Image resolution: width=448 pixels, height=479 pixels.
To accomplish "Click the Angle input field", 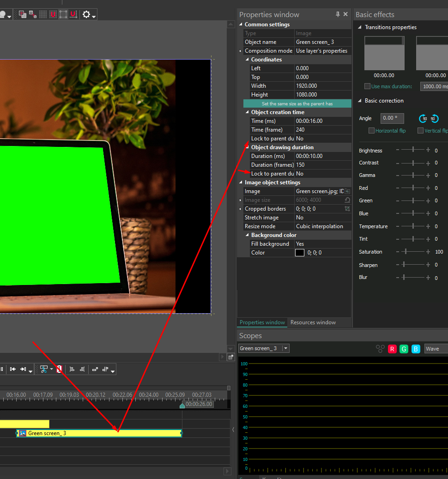I will click(x=392, y=118).
